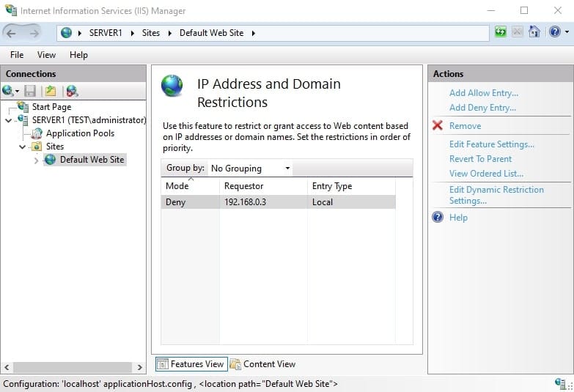Select Start Page in Connections tree
This screenshot has width=574, height=392.
[51, 107]
